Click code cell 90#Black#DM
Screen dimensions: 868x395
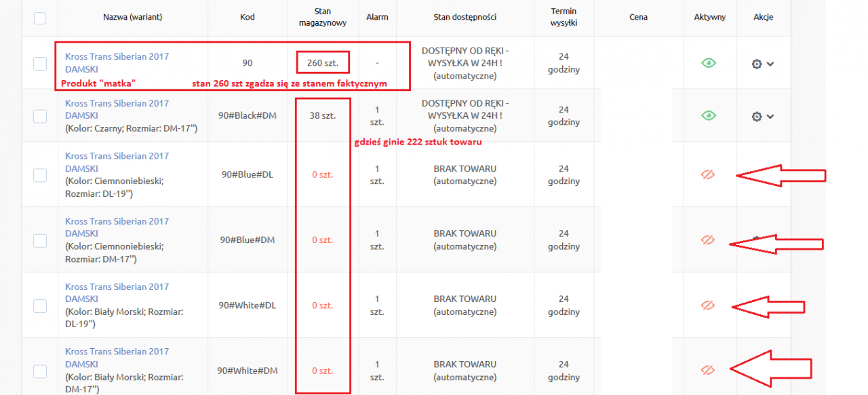[x=248, y=116]
